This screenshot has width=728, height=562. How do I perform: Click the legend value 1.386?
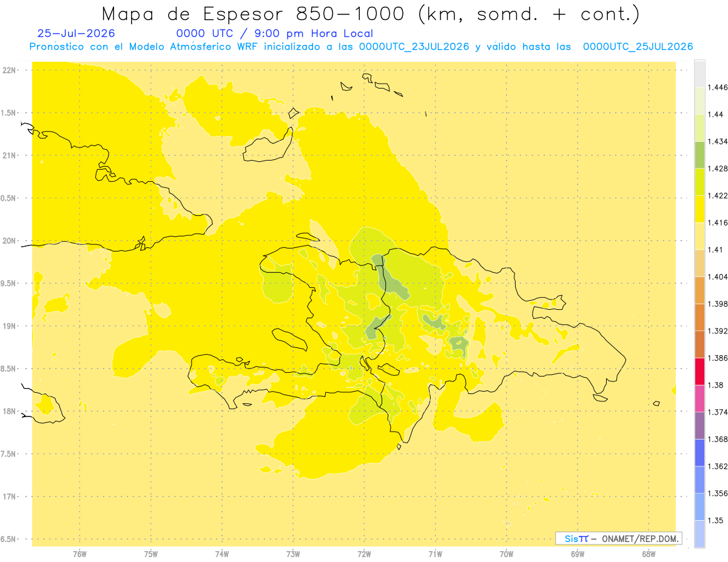click(x=717, y=358)
